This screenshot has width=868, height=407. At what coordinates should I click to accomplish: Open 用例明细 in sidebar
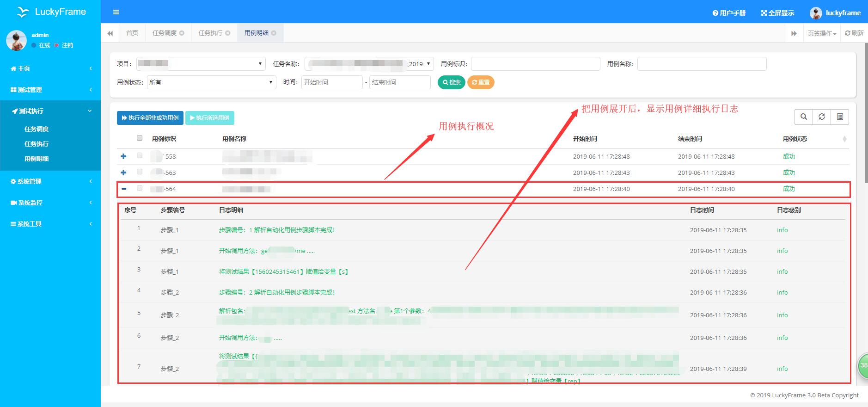[x=37, y=159]
